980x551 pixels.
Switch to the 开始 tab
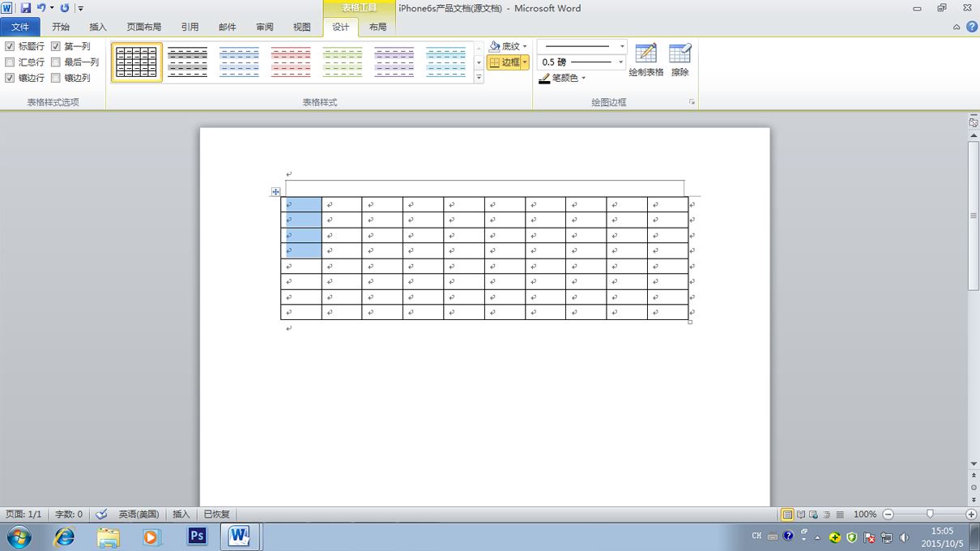click(x=61, y=27)
